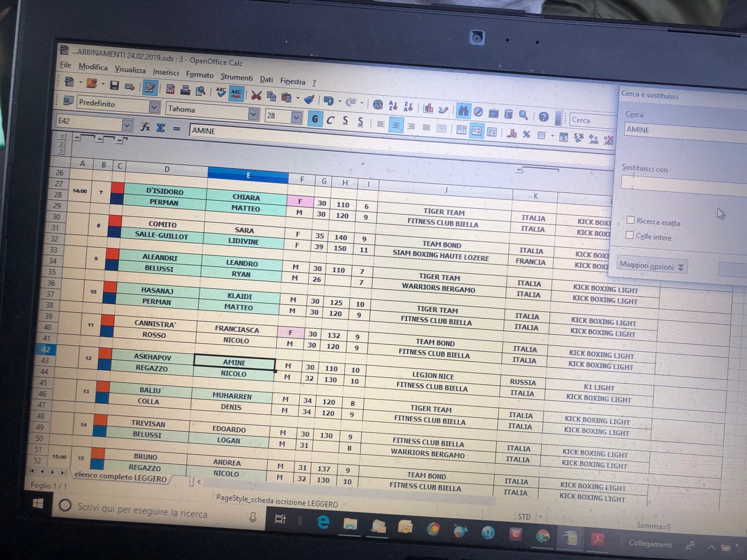Click the Sum sigma icon

tap(160, 128)
